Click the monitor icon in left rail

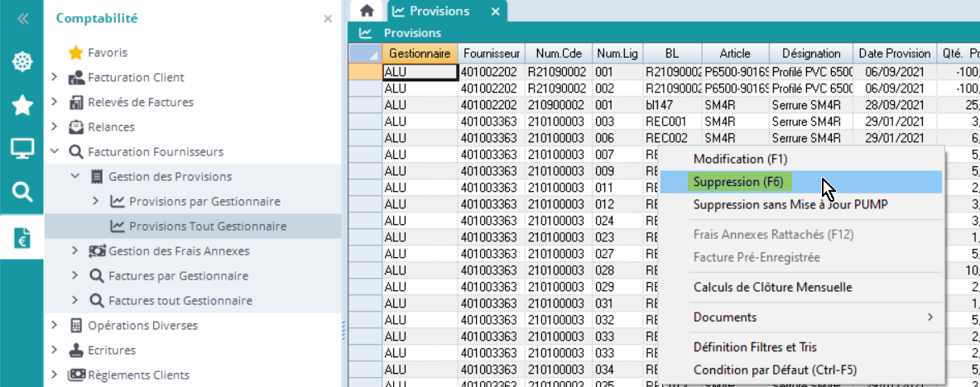click(22, 149)
